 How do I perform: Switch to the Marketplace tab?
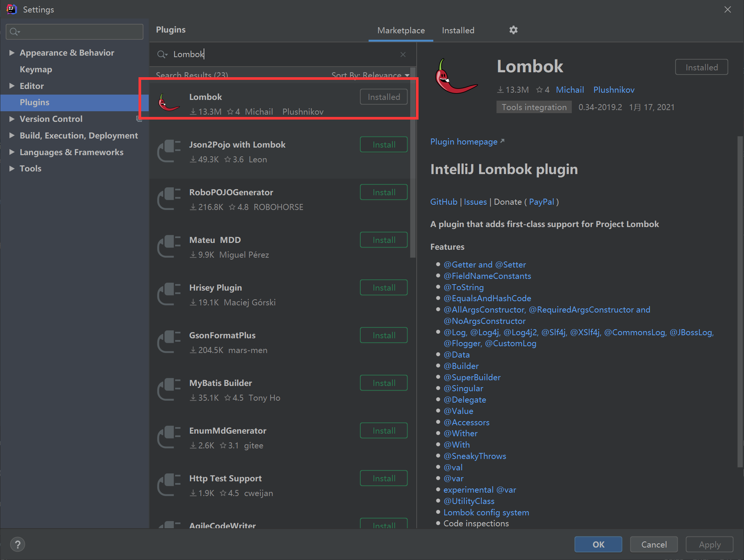(400, 30)
